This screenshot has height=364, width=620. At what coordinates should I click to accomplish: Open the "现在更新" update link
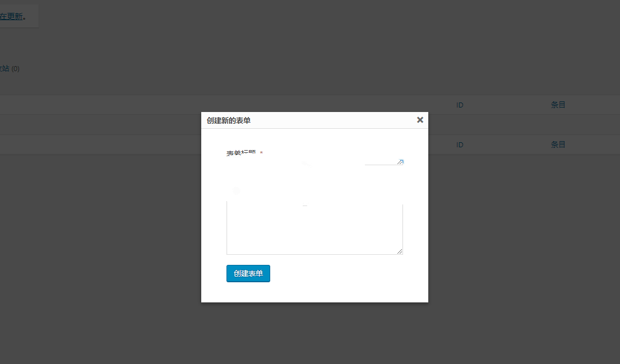coord(15,16)
